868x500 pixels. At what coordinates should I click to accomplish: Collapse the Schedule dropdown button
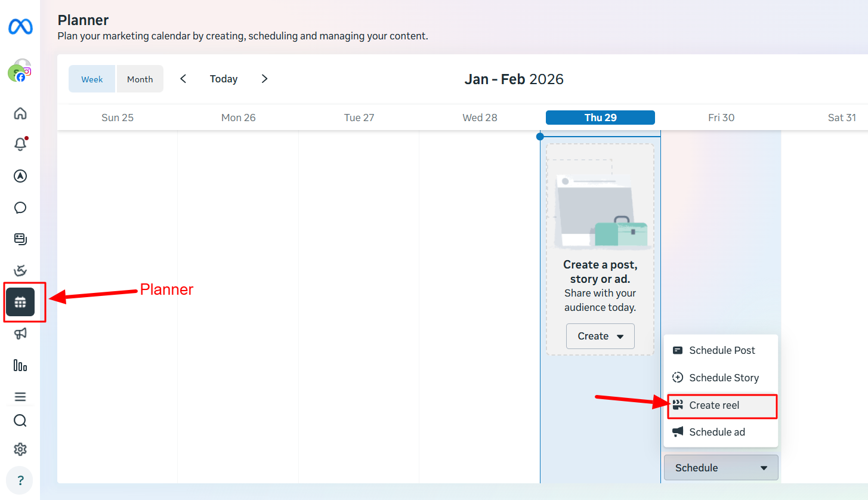click(721, 468)
